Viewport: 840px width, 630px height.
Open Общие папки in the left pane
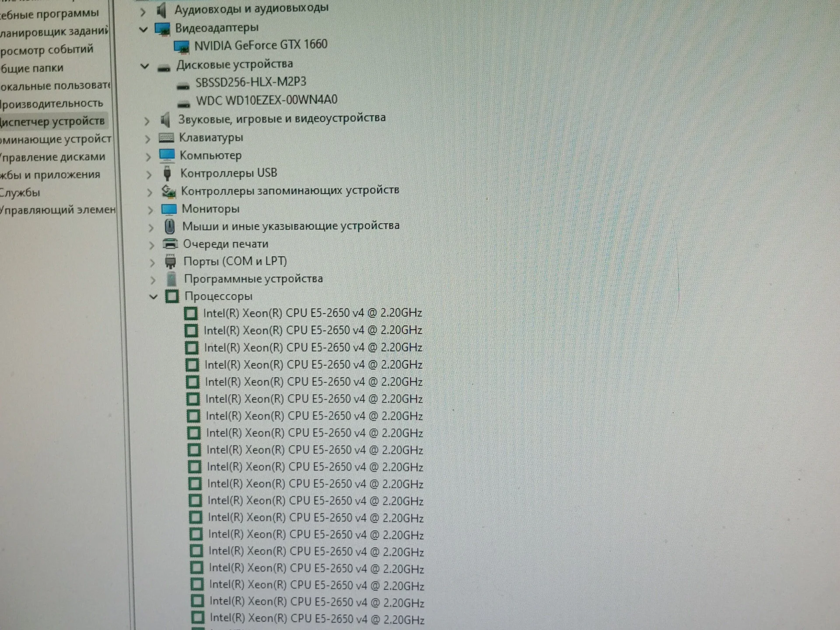point(32,68)
